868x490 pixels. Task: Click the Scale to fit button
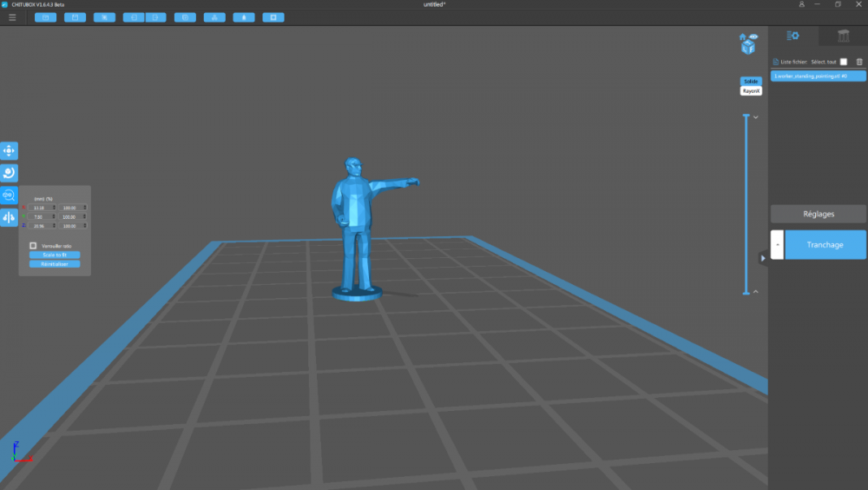(55, 255)
